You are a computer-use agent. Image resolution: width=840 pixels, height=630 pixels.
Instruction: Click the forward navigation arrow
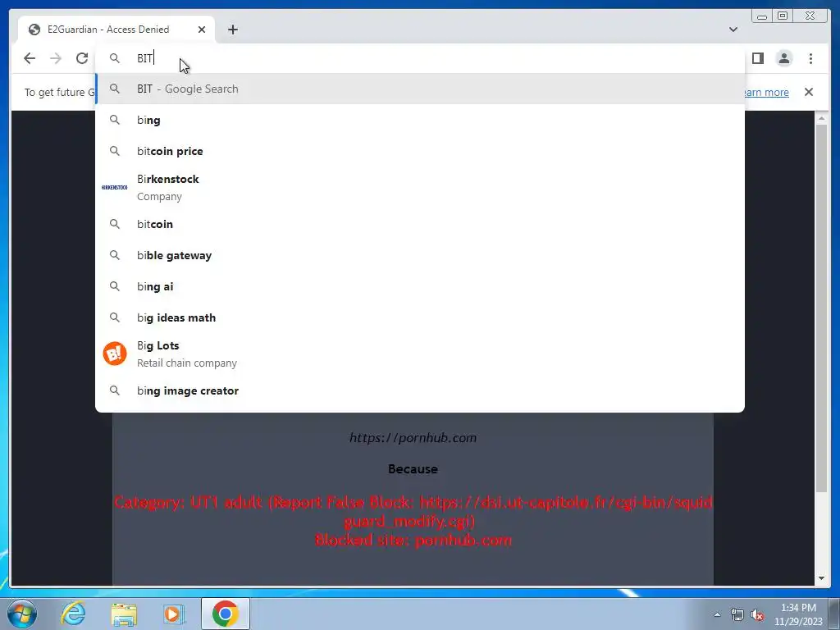coord(56,58)
